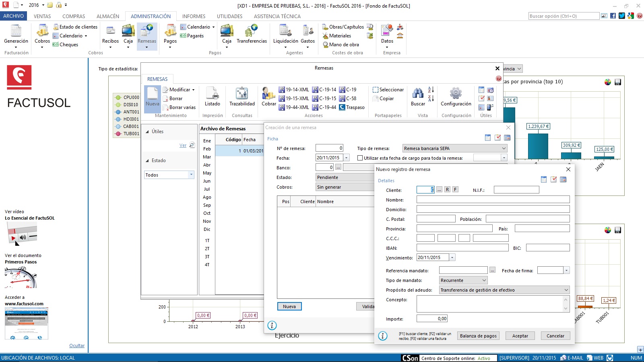Screen dimensions: 644x362
Task: Switch to UTILIDADES ribbon tab
Action: [229, 16]
